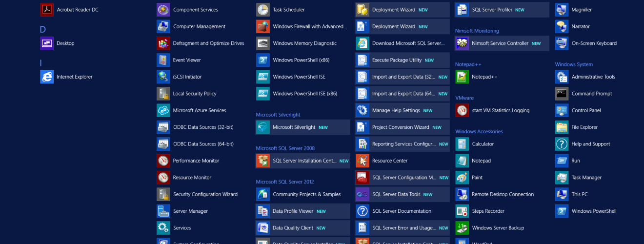Open Nimsoft Service Controller icon
Screen dimensions: 644x244
tap(462, 43)
